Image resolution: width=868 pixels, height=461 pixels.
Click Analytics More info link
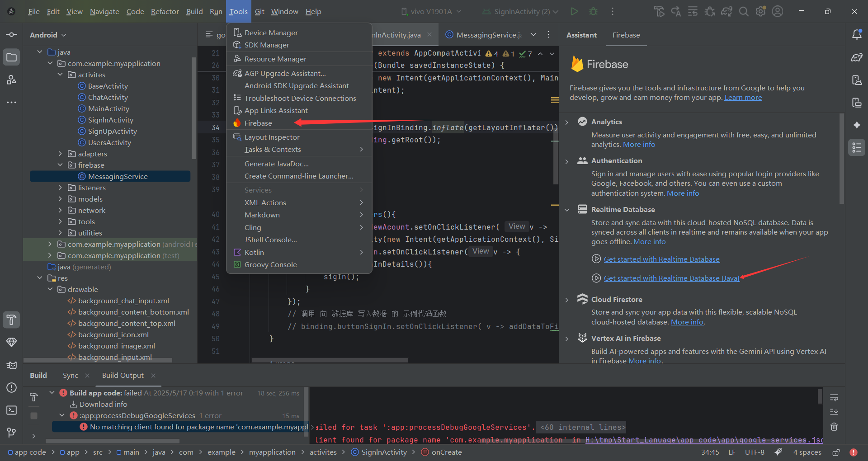pyautogui.click(x=639, y=145)
